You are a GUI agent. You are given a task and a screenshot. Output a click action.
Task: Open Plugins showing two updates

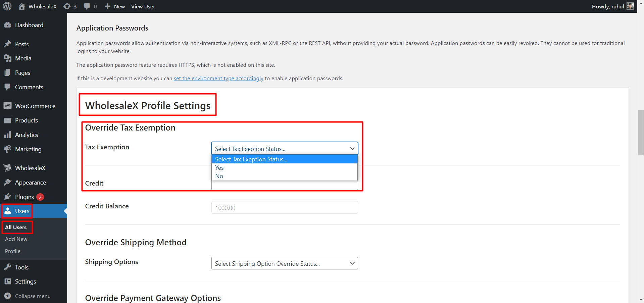coord(23,197)
